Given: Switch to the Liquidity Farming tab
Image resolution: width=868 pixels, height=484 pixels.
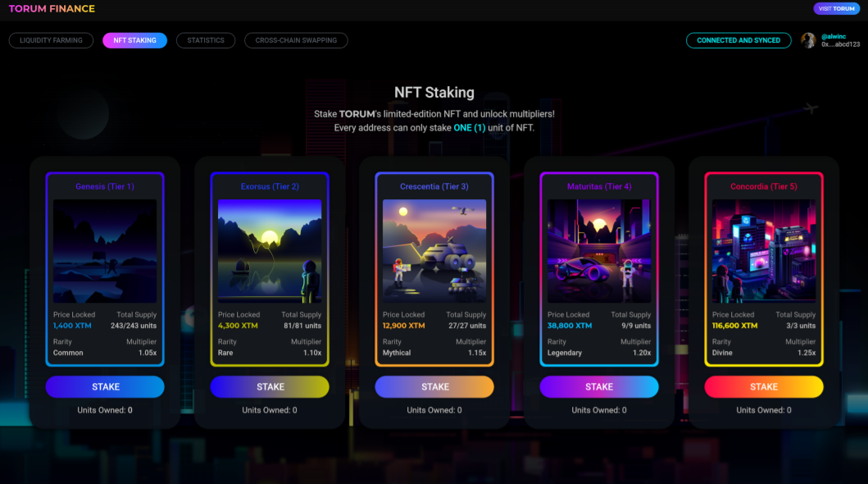Looking at the screenshot, I should (51, 40).
